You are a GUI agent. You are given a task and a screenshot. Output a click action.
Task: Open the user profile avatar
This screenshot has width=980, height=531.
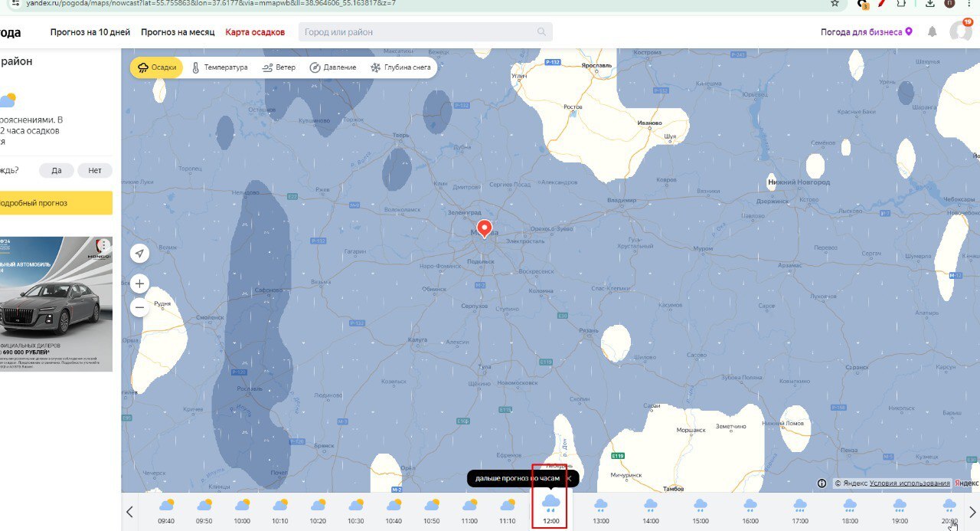click(x=960, y=31)
